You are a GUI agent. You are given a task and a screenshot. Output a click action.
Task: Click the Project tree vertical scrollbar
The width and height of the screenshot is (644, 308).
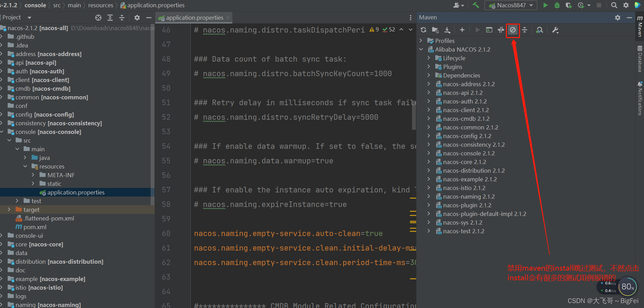(x=153, y=114)
